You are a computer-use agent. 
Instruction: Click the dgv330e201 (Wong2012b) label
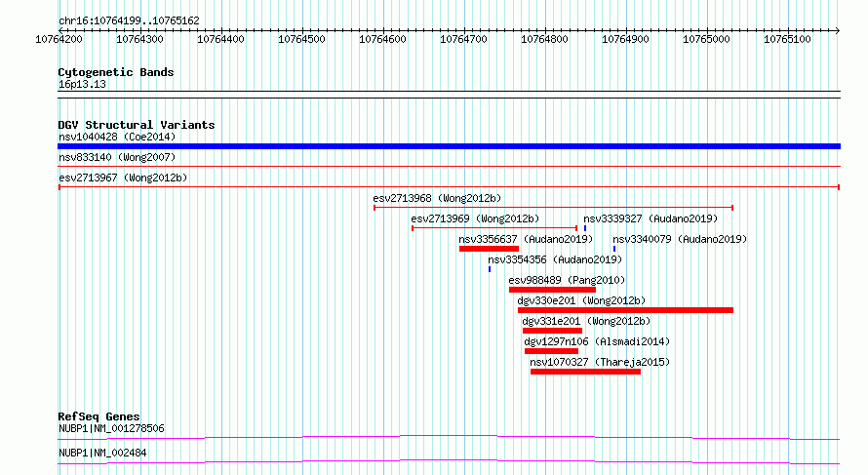click(x=581, y=300)
